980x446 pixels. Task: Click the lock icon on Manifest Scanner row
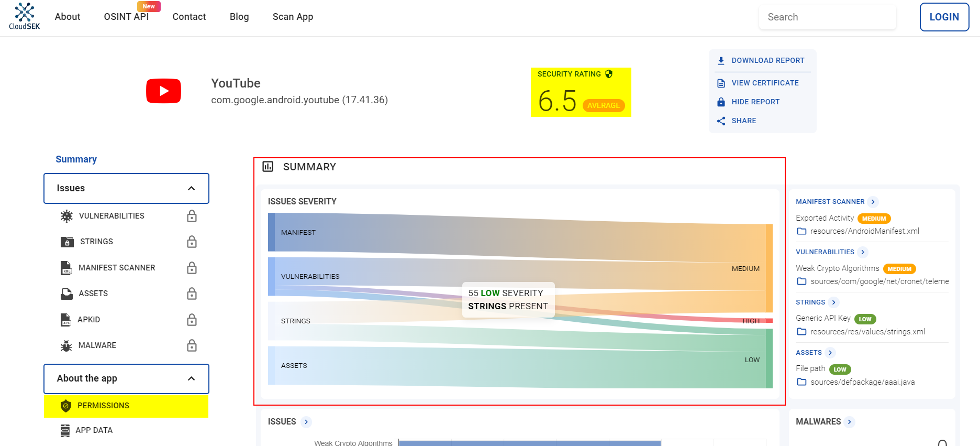(192, 268)
